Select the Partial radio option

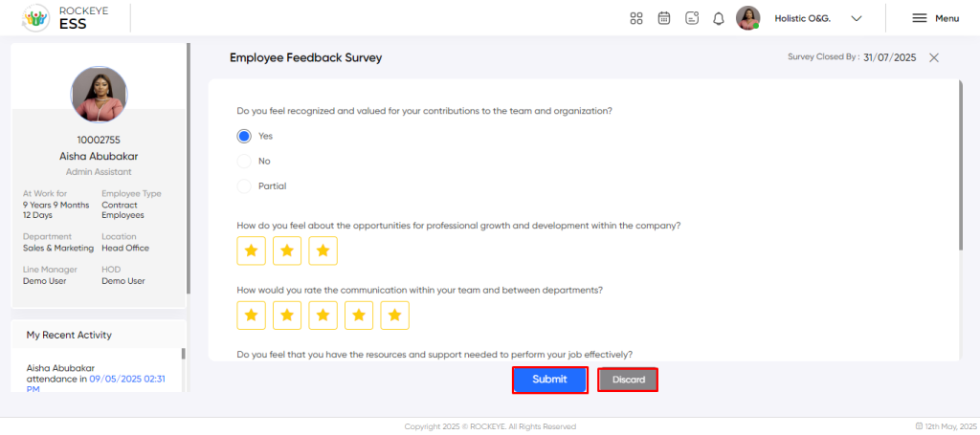(x=244, y=186)
